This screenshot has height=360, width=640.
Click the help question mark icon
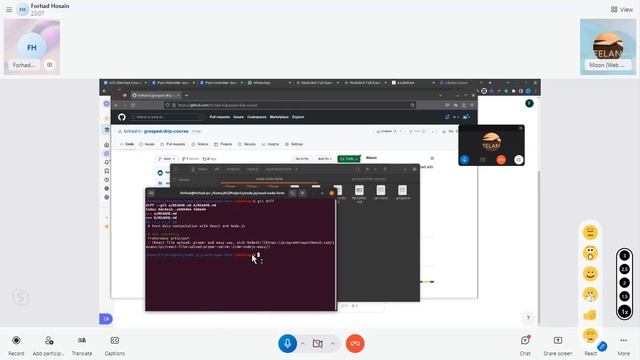tap(528, 318)
